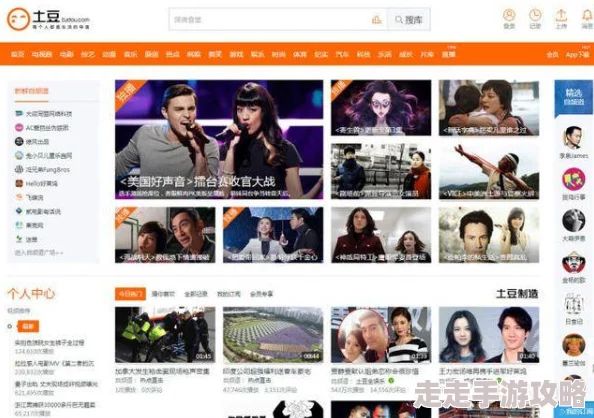This screenshot has width=594, height=418.
Task: Click the ranking chart icon in search box
Action: click(377, 19)
